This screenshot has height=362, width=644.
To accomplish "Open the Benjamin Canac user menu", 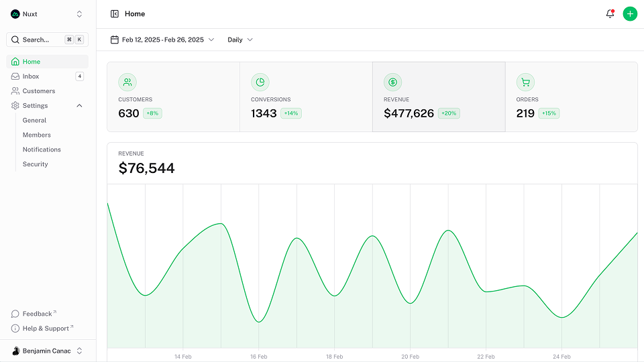I will pyautogui.click(x=48, y=351).
